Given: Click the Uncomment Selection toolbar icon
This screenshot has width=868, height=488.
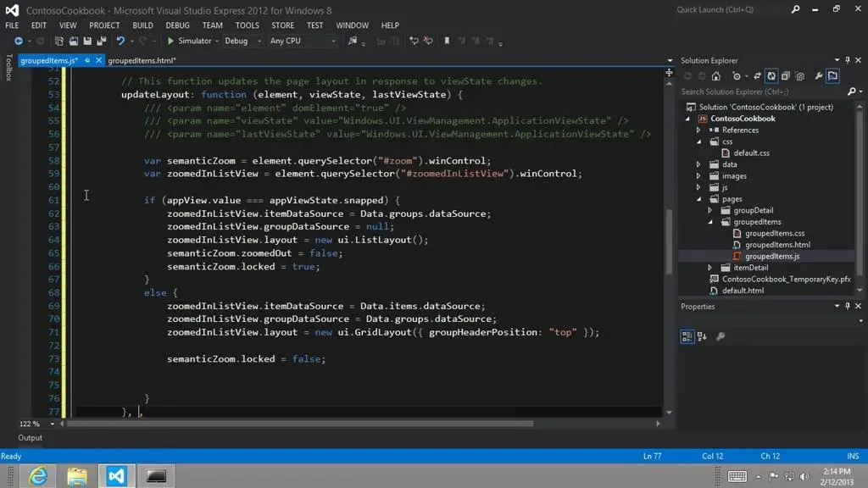Looking at the screenshot, I should tap(428, 41).
